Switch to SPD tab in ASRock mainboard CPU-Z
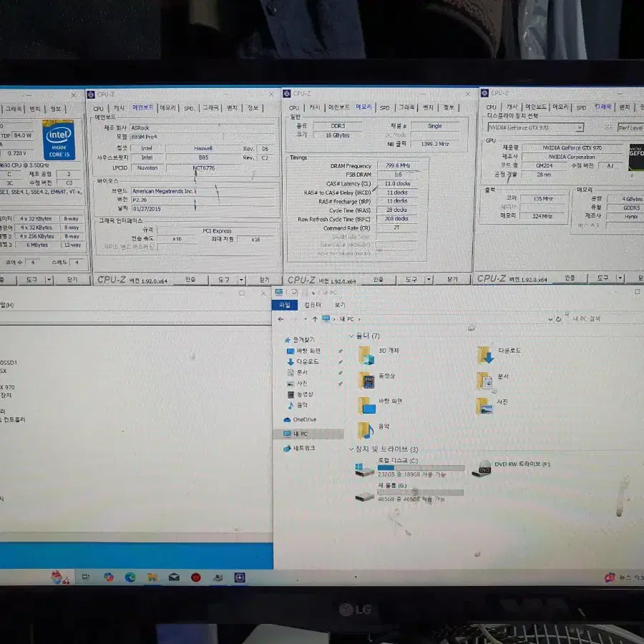 [x=188, y=109]
